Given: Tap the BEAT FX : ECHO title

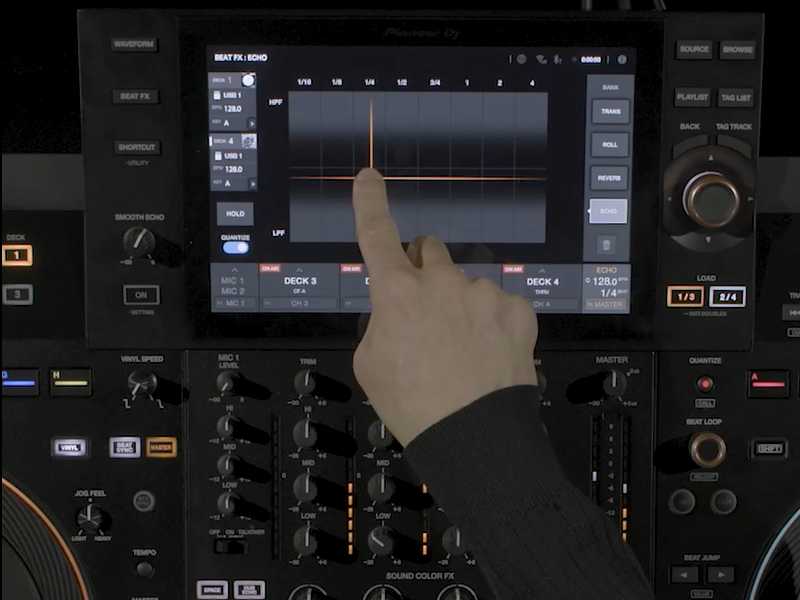Looking at the screenshot, I should pyautogui.click(x=241, y=58).
